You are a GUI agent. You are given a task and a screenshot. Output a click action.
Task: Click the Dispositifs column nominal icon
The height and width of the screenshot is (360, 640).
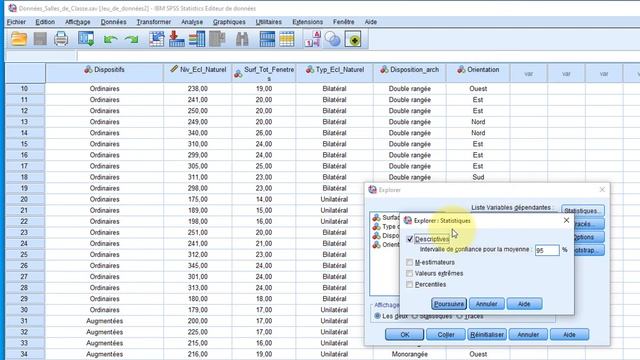point(88,70)
